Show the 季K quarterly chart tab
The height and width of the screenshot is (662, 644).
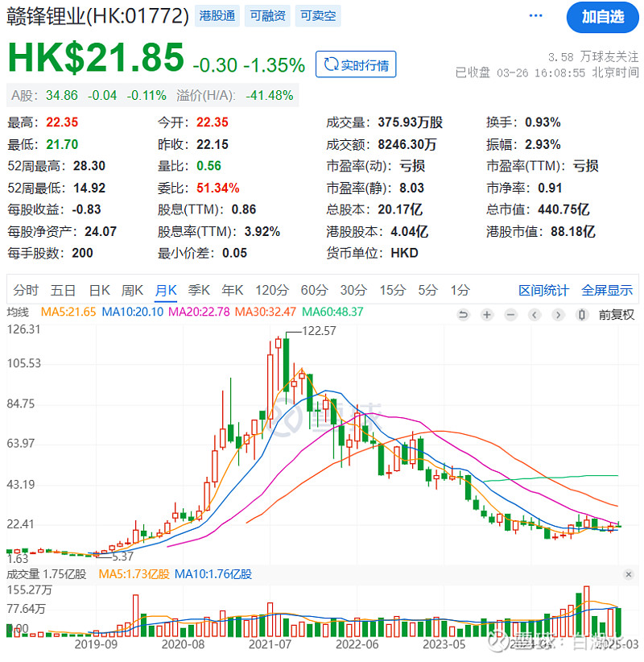pos(199,290)
